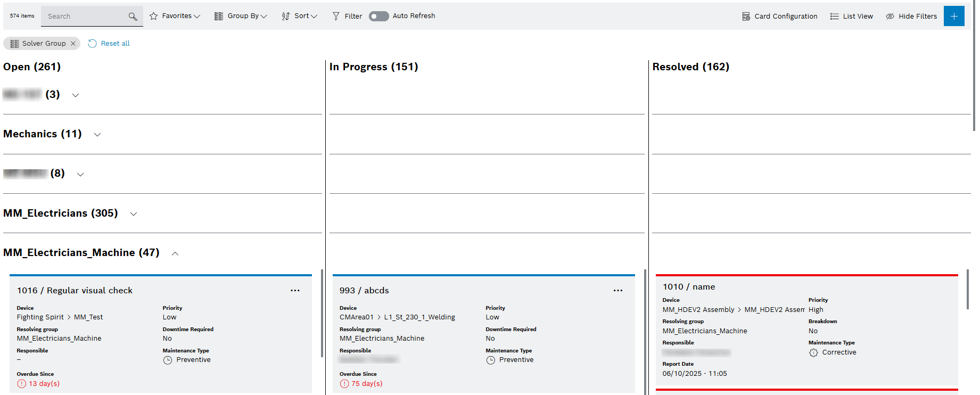The image size is (980, 395).
Task: Toggle the Auto Refresh switch
Action: [378, 17]
